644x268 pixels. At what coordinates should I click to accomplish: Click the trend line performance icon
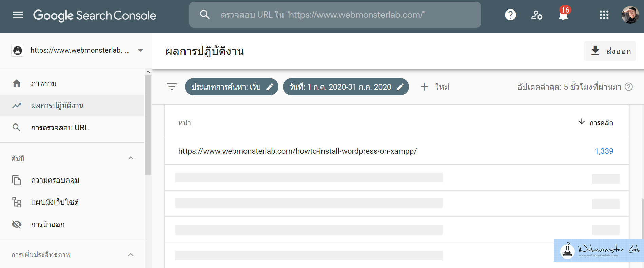pyautogui.click(x=17, y=106)
